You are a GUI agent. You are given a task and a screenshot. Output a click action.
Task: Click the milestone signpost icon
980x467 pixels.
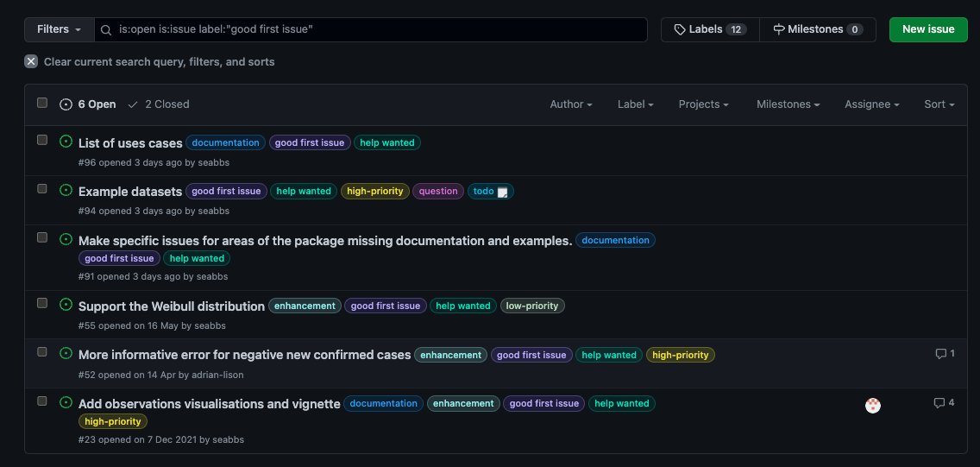pyautogui.click(x=779, y=29)
